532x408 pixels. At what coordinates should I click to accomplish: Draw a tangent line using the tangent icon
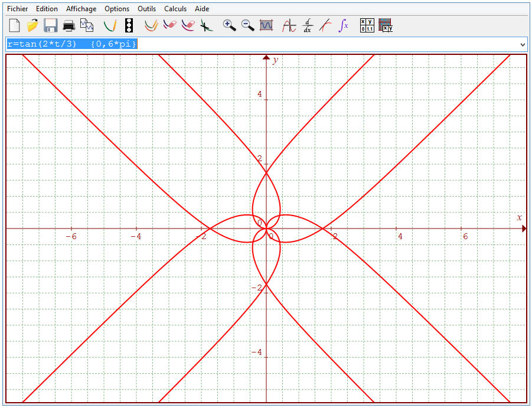pos(326,25)
